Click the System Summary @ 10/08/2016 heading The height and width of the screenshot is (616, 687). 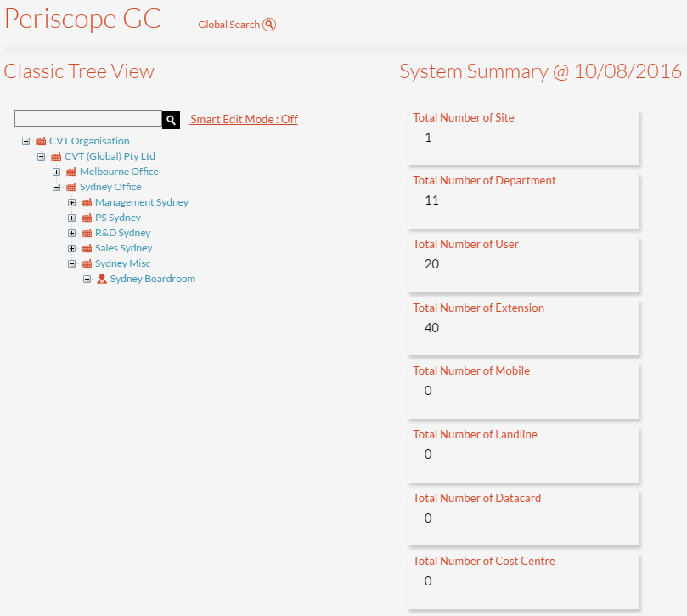point(541,72)
